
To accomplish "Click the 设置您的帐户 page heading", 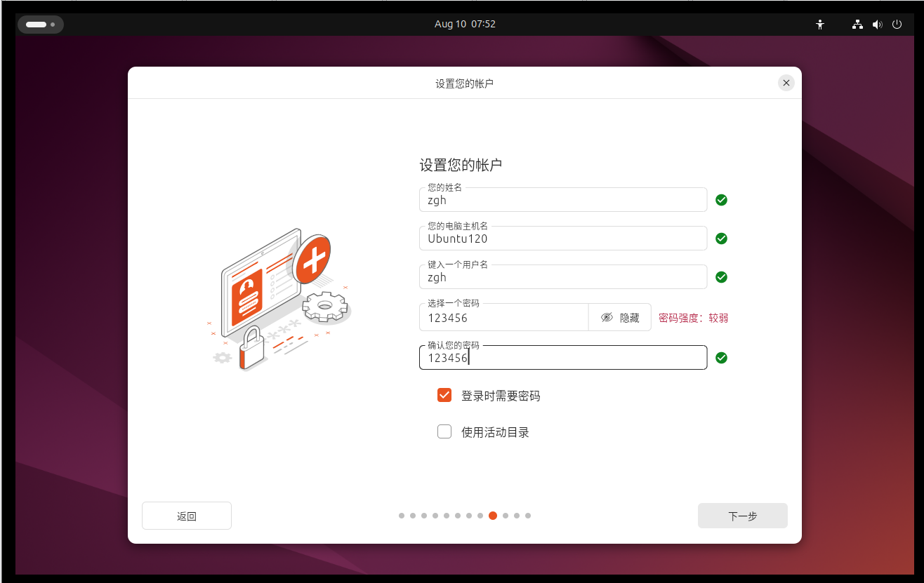I will click(x=461, y=166).
